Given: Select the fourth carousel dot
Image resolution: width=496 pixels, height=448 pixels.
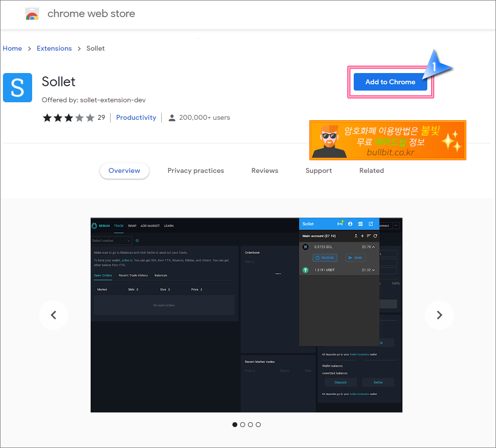Looking at the screenshot, I should pos(258,425).
